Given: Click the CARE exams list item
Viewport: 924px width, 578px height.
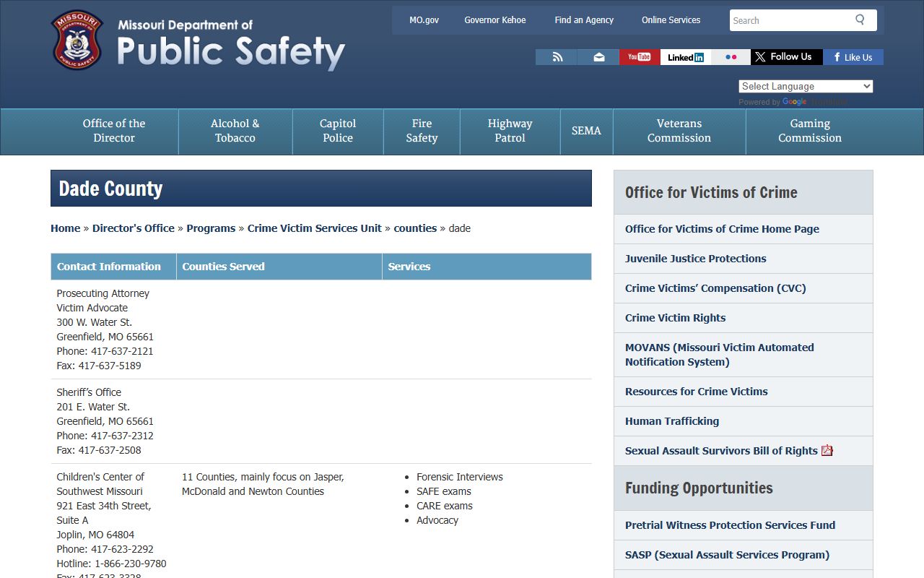Looking at the screenshot, I should (445, 506).
